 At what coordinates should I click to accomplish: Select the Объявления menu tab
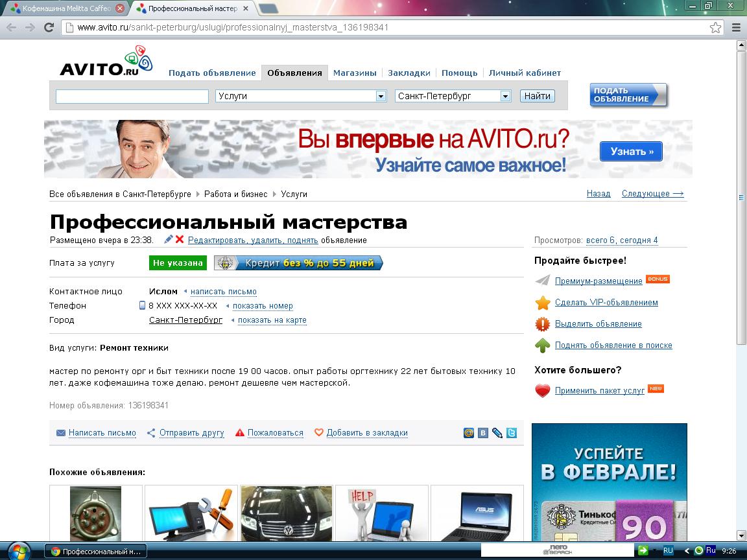294,73
